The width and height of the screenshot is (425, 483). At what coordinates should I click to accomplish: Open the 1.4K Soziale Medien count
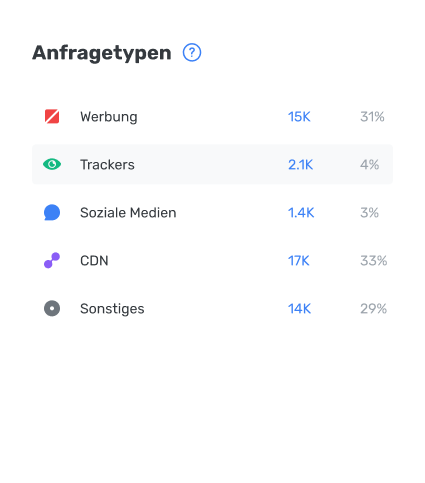(301, 213)
